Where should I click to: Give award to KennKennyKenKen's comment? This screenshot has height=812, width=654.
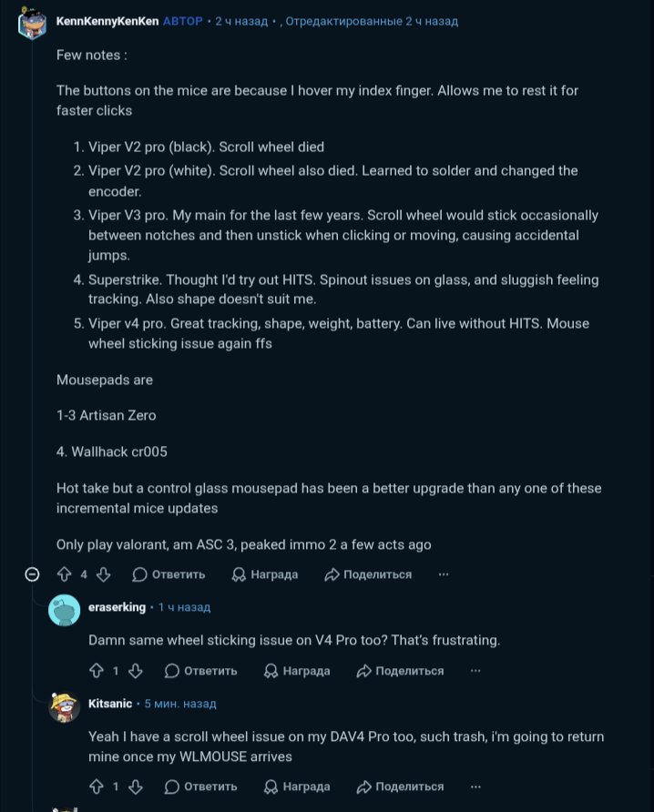point(265,574)
